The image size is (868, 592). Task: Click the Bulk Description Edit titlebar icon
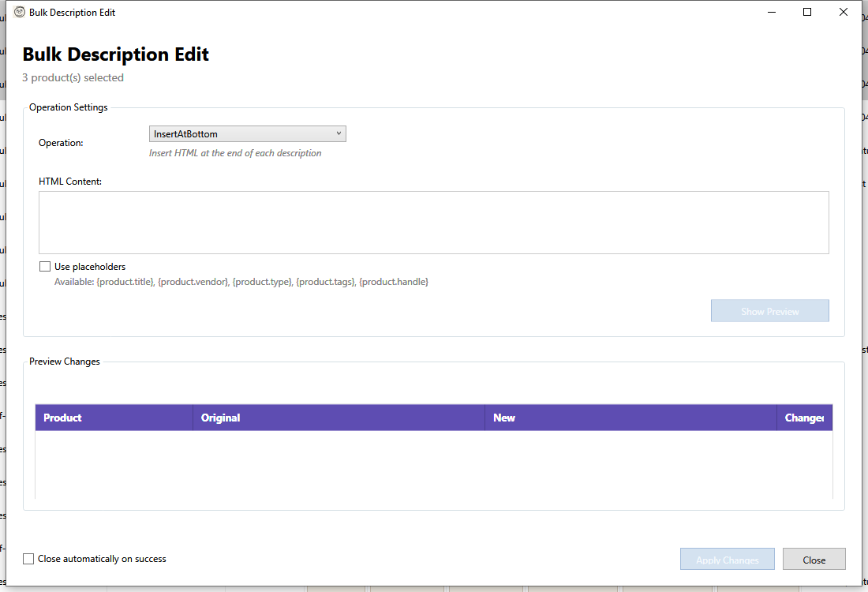point(17,12)
